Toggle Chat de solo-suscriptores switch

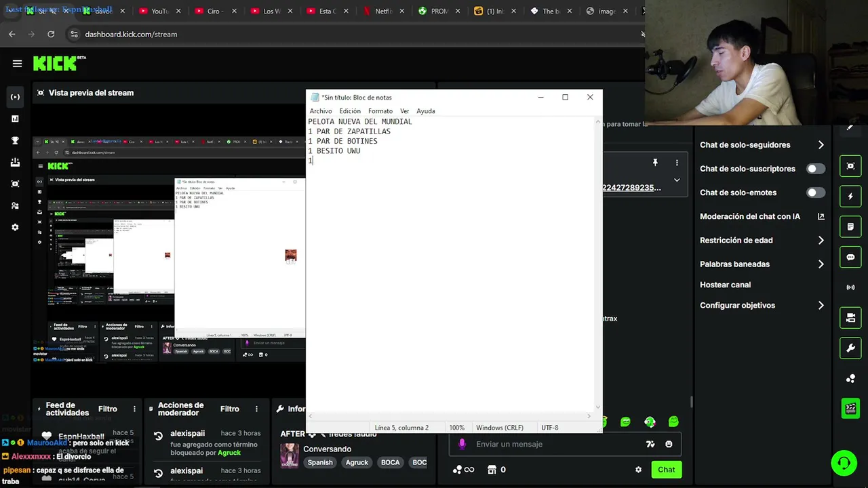click(x=816, y=169)
